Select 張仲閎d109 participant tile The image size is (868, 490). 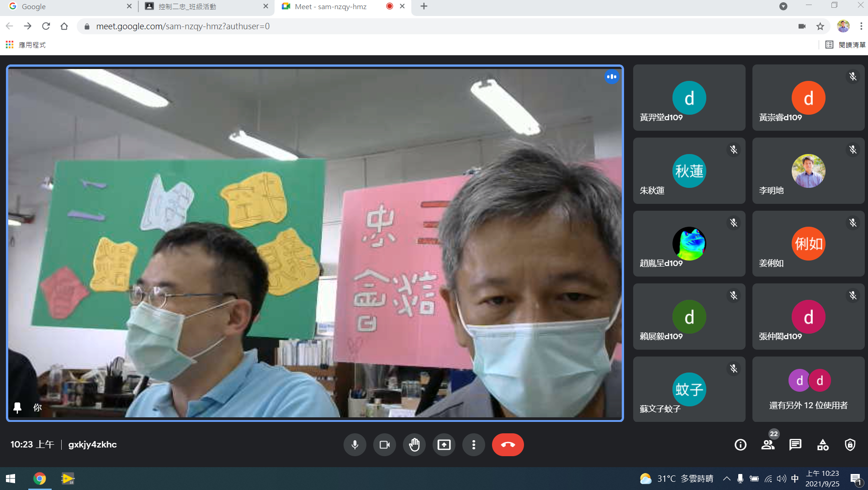click(x=808, y=316)
